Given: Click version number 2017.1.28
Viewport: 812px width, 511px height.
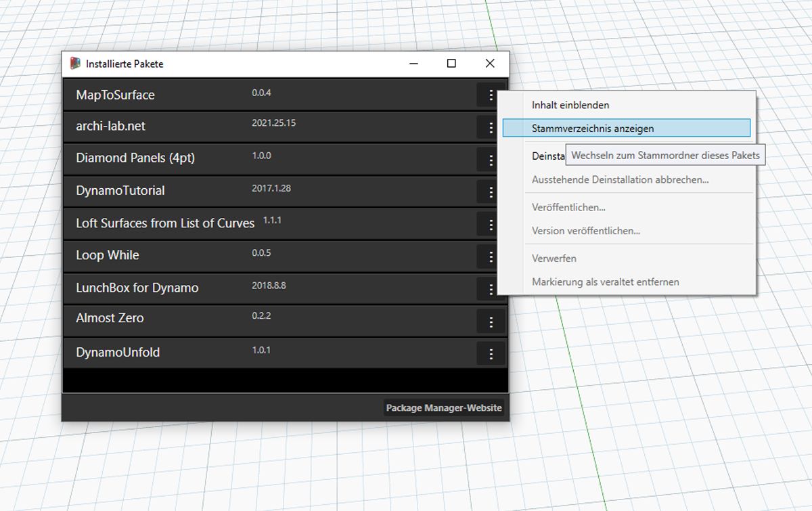Looking at the screenshot, I should (271, 188).
